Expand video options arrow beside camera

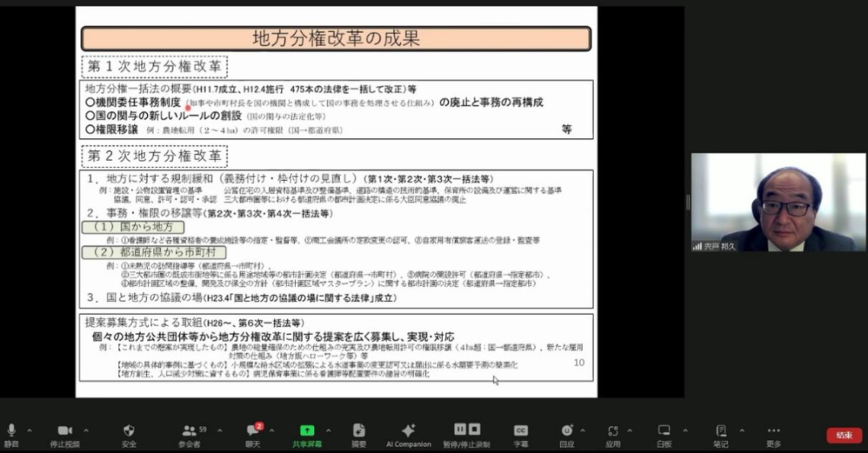86,431
